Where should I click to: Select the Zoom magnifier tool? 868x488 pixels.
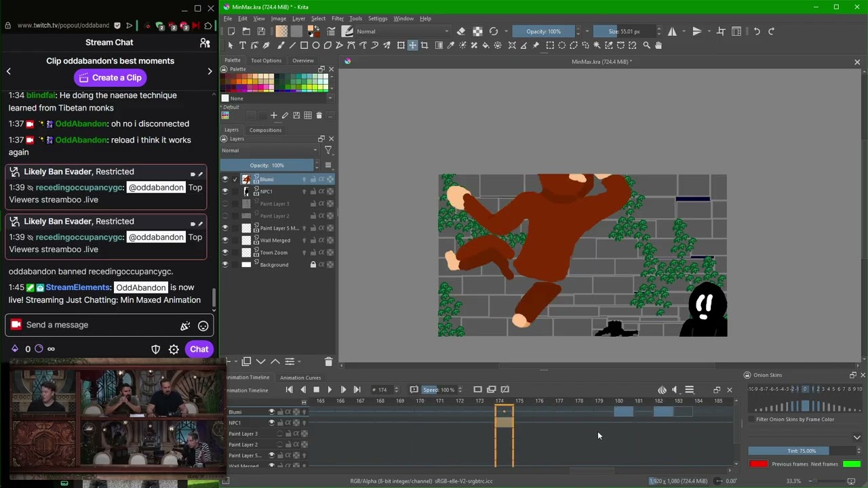tap(646, 45)
